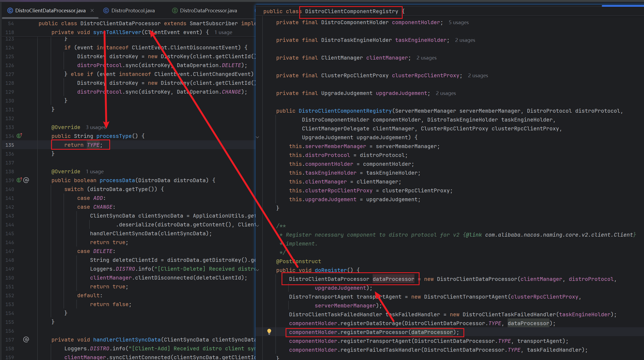Collapse the Javadoc comment fold arrow

pos(257,226)
